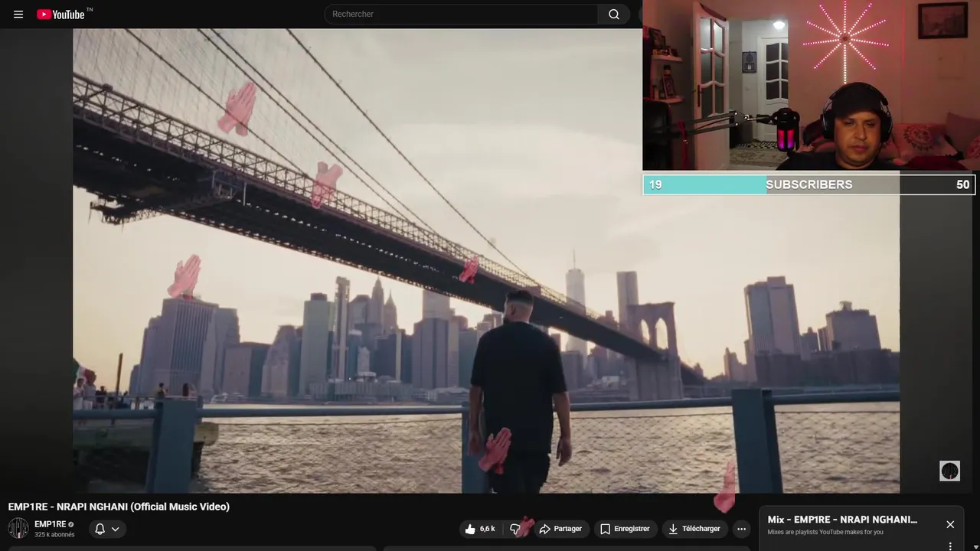The height and width of the screenshot is (551, 980).
Task: Click the Rechercher search field
Action: tap(461, 14)
